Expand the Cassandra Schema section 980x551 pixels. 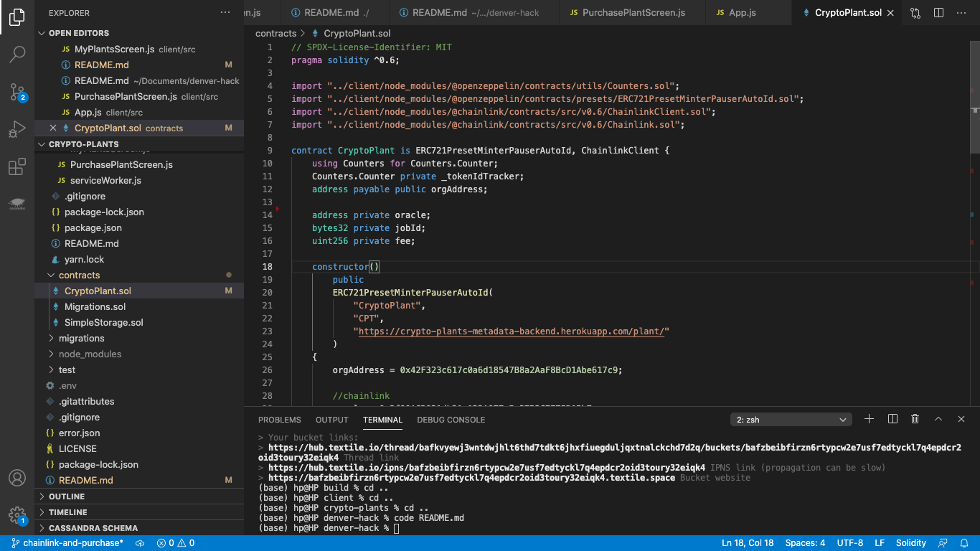[139, 528]
